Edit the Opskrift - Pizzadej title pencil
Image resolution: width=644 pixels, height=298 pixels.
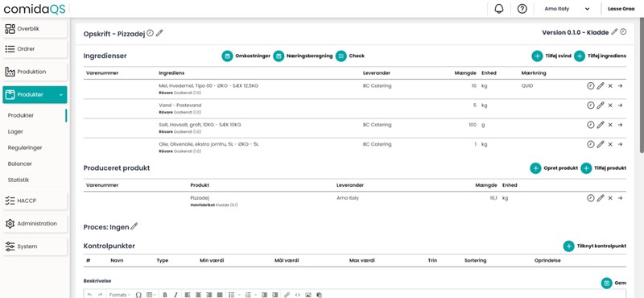(x=159, y=33)
